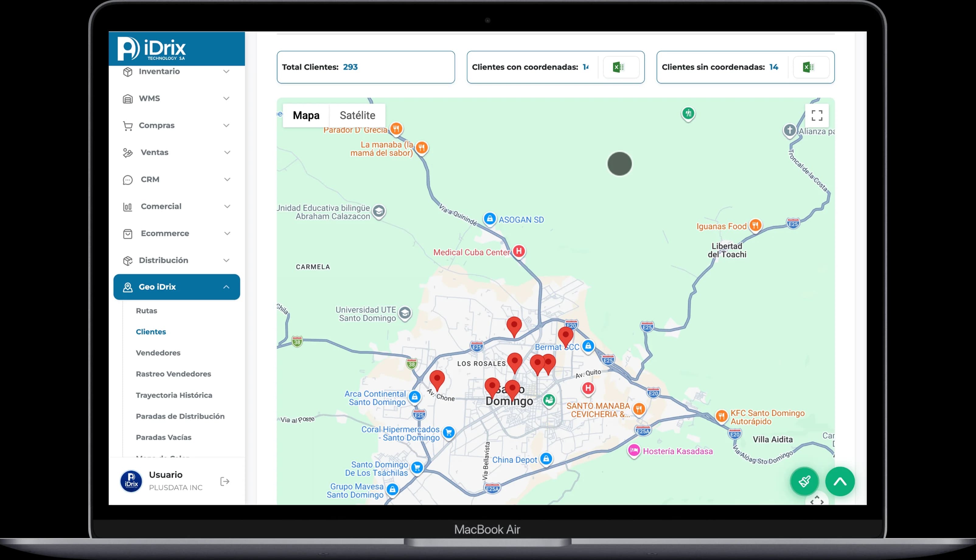Export clients without coordinates to Excel
The height and width of the screenshot is (560, 976).
point(810,67)
